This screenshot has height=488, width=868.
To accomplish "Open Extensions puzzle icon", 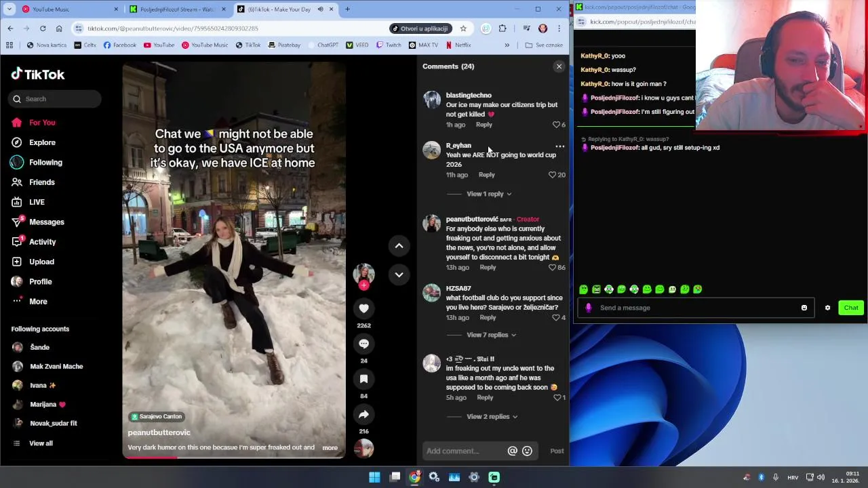I will (x=502, y=28).
